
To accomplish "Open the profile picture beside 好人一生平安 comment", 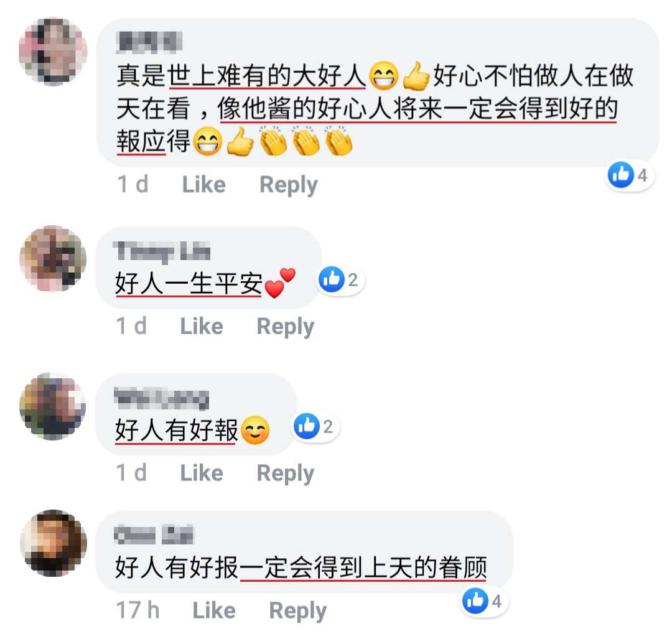I will click(53, 259).
